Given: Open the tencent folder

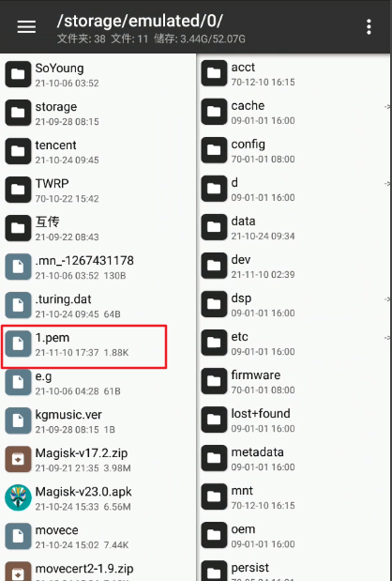Looking at the screenshot, I should tap(98, 151).
